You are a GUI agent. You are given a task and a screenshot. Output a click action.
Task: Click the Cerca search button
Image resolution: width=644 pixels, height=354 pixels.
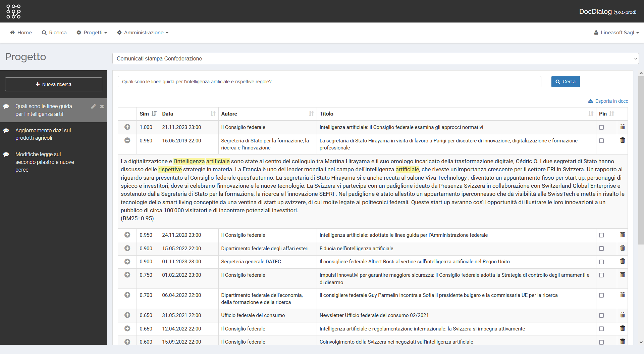coord(566,82)
